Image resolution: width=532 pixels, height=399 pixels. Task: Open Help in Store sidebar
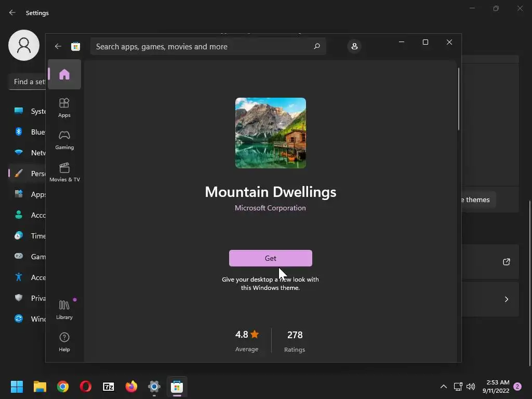tap(64, 342)
